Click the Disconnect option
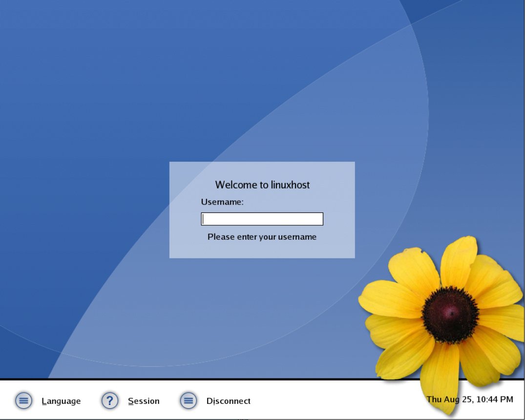Screen dimensions: 525x420 (x=228, y=400)
